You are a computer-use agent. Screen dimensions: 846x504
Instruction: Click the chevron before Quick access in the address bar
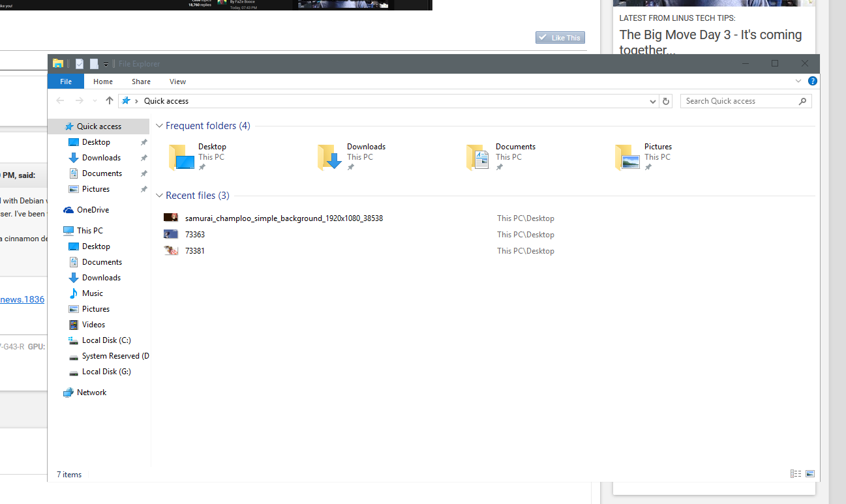click(137, 101)
